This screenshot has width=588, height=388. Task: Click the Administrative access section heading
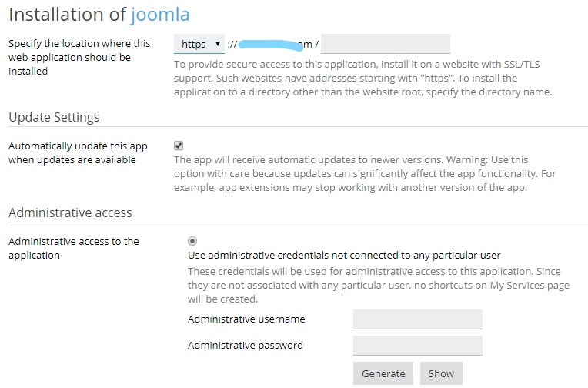(70, 212)
